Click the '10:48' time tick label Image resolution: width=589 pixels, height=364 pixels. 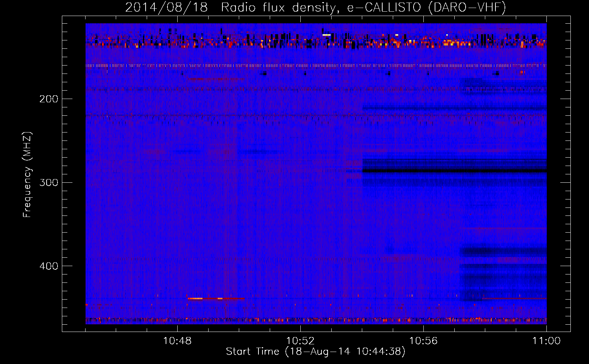(x=177, y=341)
